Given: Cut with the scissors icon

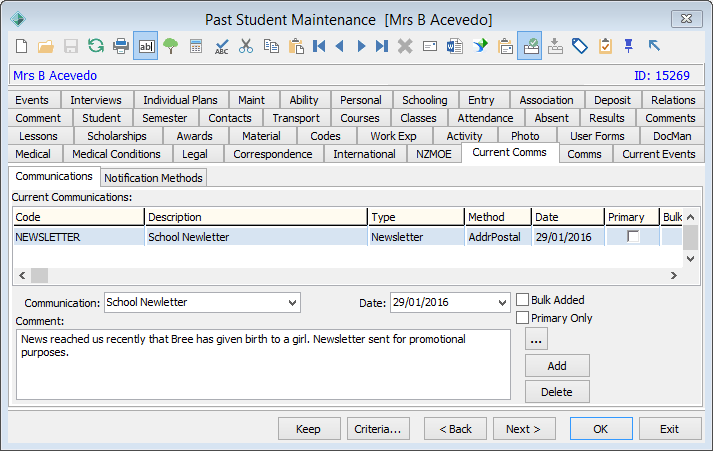Looking at the screenshot, I should point(246,46).
